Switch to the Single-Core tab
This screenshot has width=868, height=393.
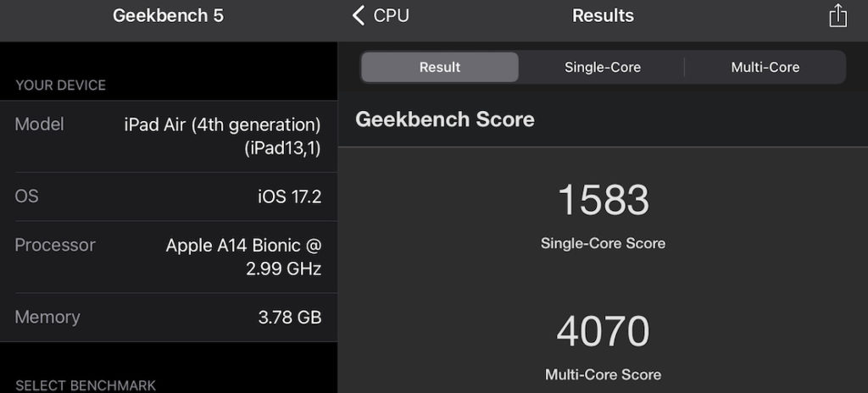602,67
